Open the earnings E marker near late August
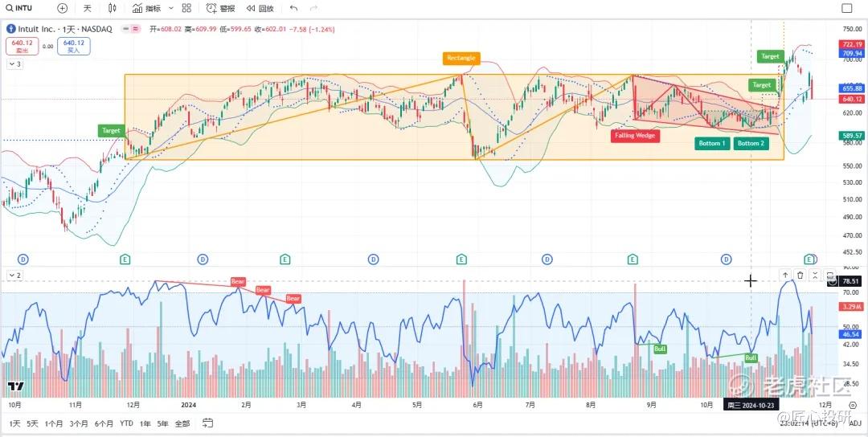This screenshot has width=868, height=437. (633, 259)
